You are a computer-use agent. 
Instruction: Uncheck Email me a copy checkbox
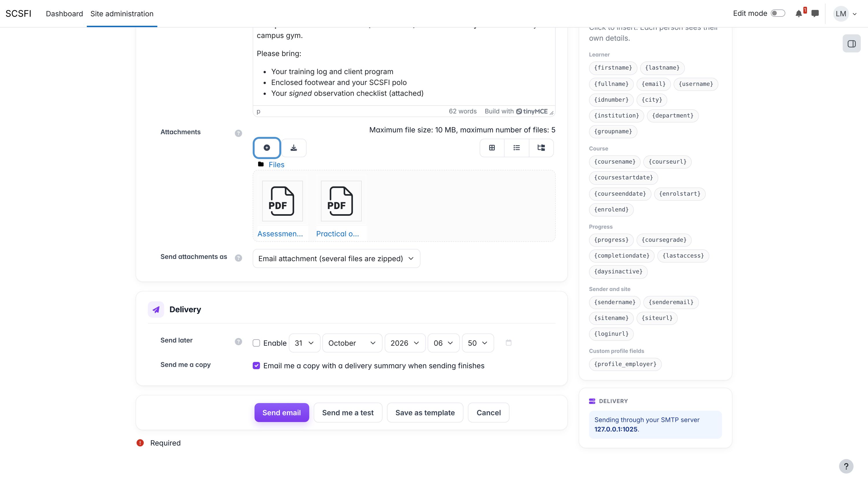[x=256, y=366]
